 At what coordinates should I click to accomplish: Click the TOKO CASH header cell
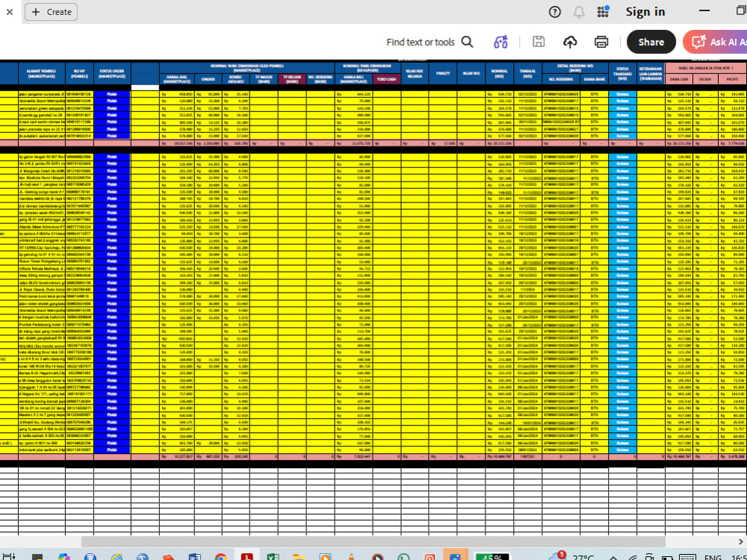(x=386, y=80)
